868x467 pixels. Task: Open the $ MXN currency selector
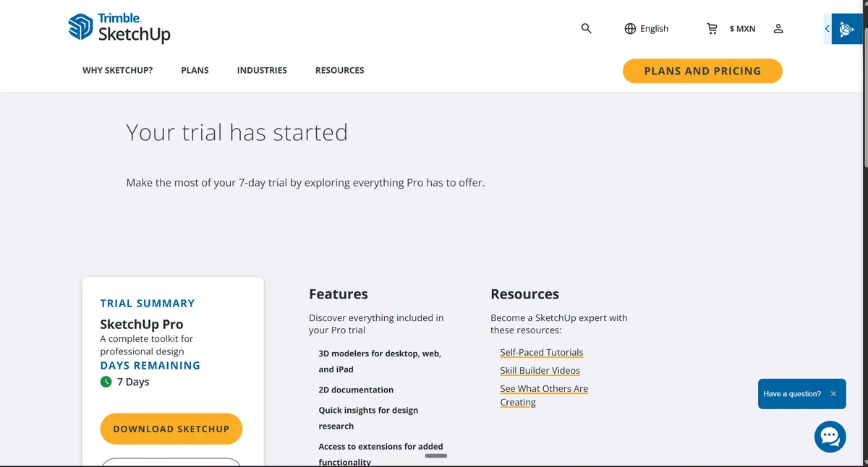(742, 29)
